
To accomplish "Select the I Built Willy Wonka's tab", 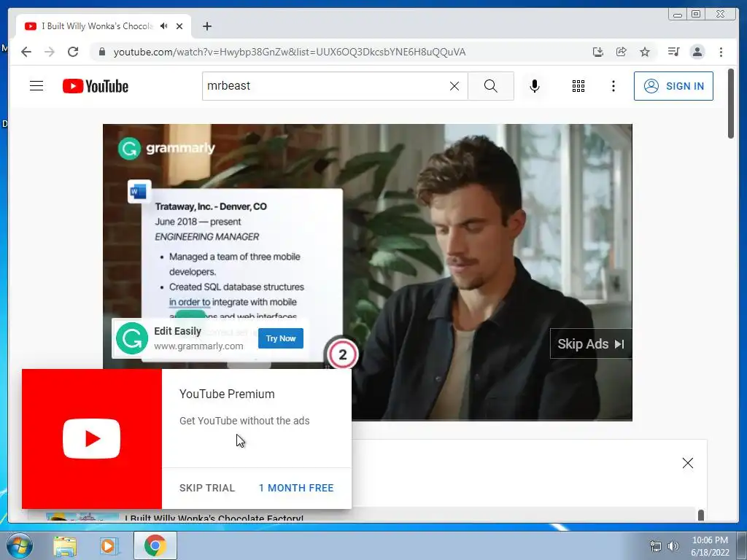I will click(x=97, y=26).
